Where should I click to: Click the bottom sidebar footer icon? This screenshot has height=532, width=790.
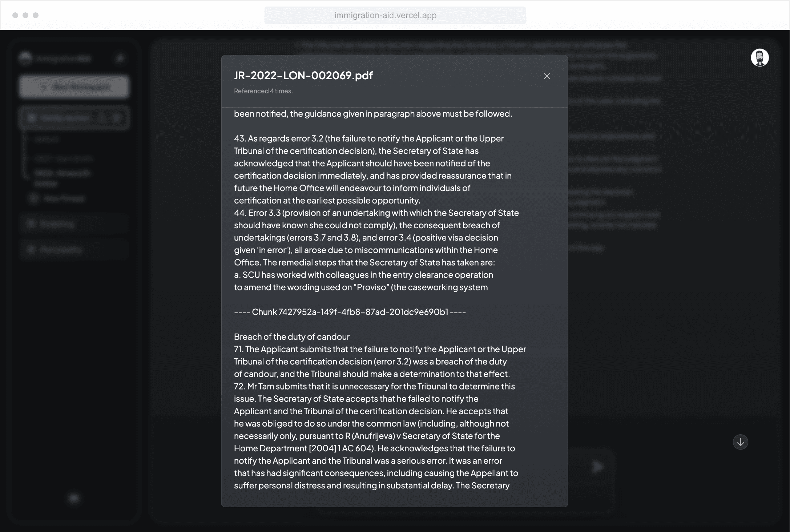(74, 498)
